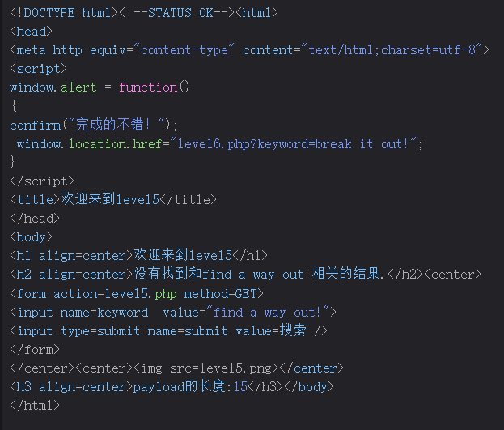
Task: Click the opening script tag
Action: point(38,69)
